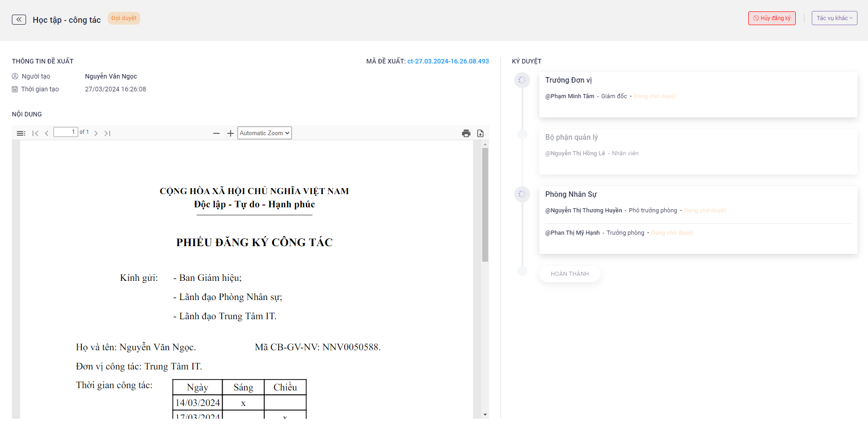Go to previous page in PDF
868x432 pixels.
tap(47, 133)
